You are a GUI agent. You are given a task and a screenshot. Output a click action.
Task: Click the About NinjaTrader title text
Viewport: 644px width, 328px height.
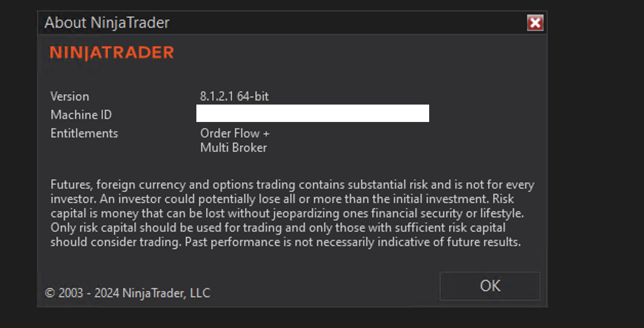coord(107,23)
